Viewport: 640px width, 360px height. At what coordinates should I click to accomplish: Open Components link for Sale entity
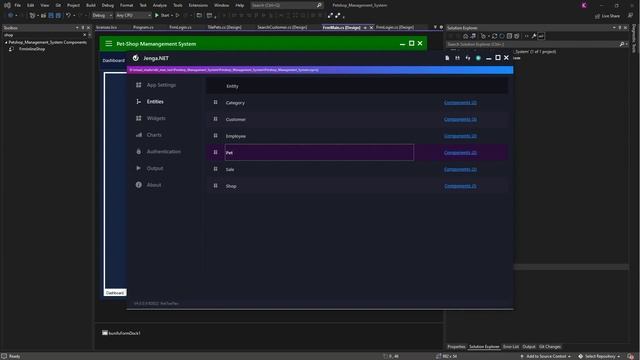[x=460, y=169]
